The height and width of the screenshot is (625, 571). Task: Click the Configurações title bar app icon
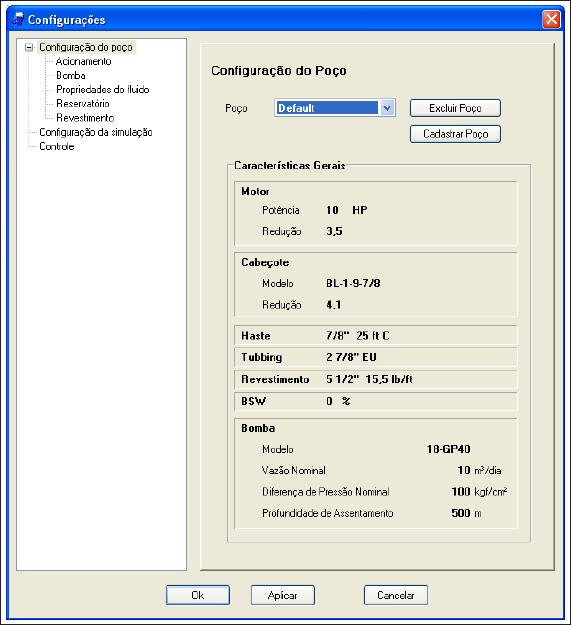point(18,19)
